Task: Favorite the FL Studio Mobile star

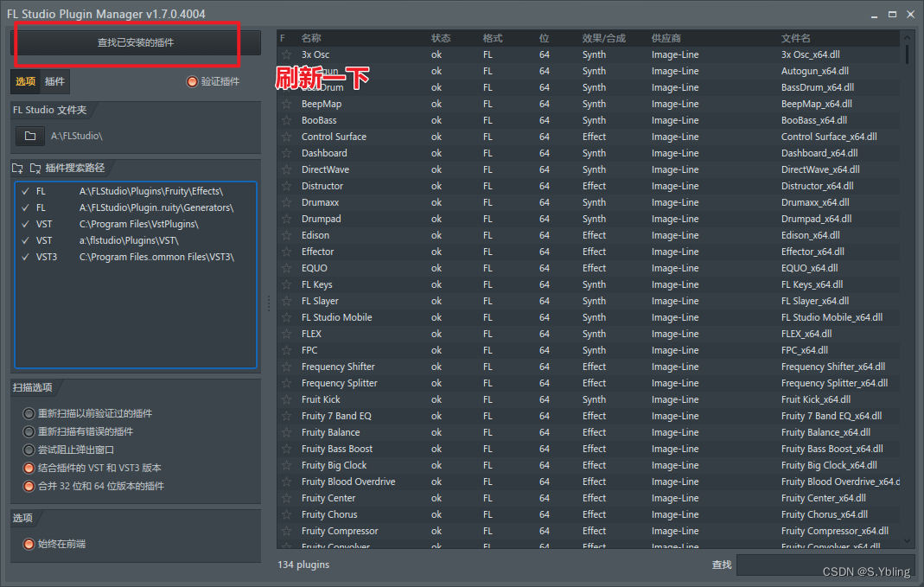Action: click(x=286, y=317)
